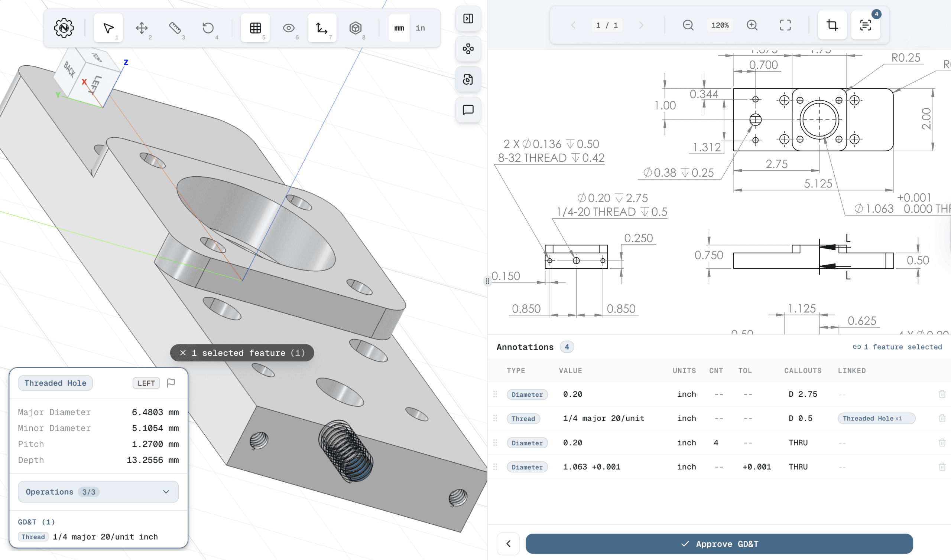Viewport: 951px width, 560px height.
Task: Toggle visibility eye icon in toolbar
Action: coord(289,28)
